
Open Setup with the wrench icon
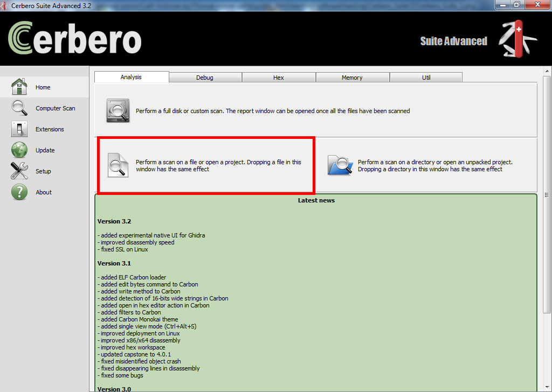tap(19, 171)
